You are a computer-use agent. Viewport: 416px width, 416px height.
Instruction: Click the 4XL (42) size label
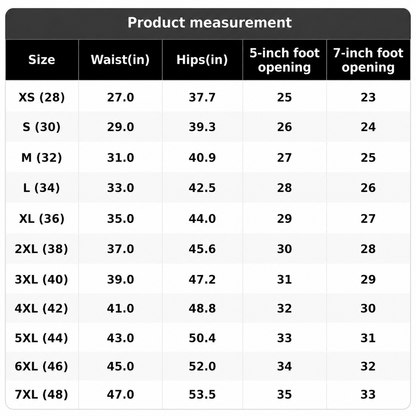click(x=42, y=309)
